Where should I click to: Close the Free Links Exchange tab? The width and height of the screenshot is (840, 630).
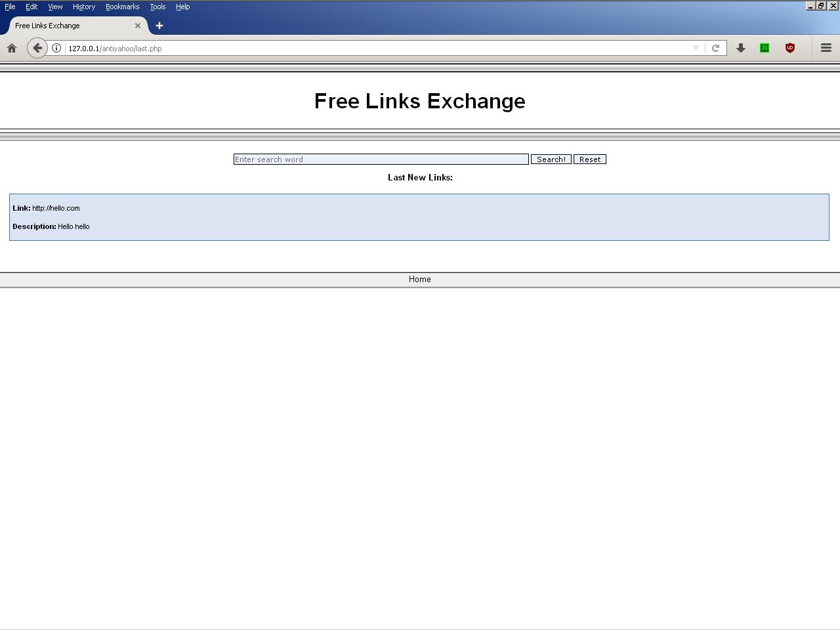(x=138, y=26)
